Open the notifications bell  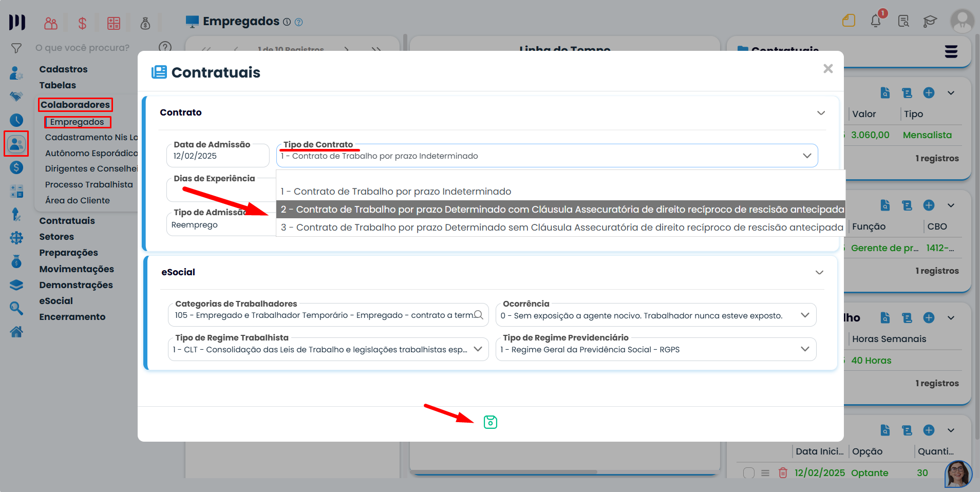876,21
